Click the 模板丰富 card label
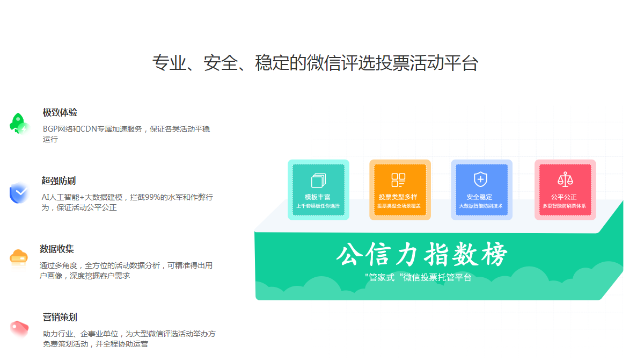This screenshot has height=360, width=644. tap(318, 197)
